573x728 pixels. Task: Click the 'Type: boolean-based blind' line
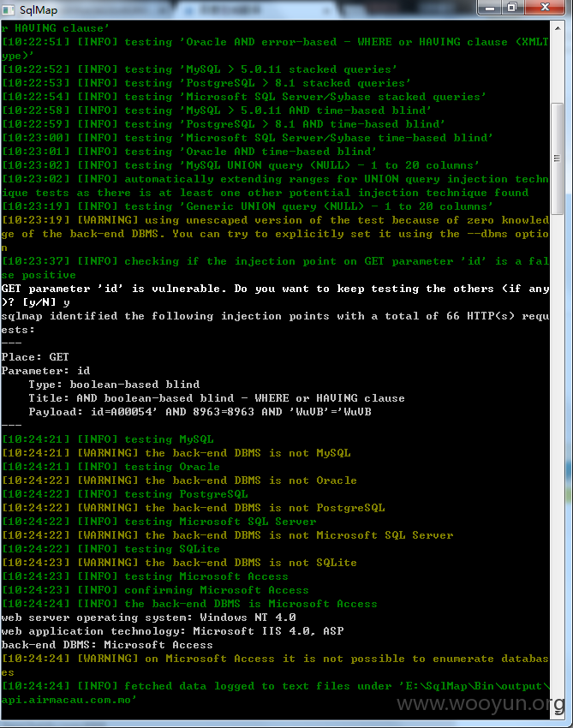point(114,385)
